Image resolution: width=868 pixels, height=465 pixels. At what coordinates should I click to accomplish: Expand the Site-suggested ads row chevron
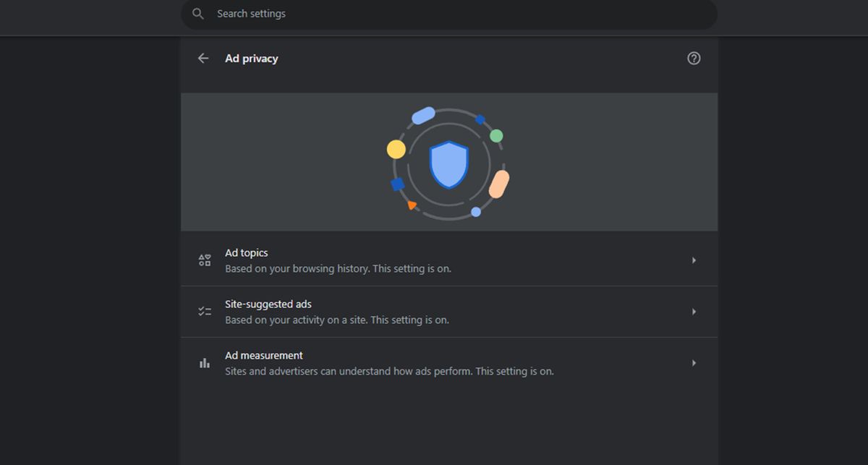coord(694,311)
